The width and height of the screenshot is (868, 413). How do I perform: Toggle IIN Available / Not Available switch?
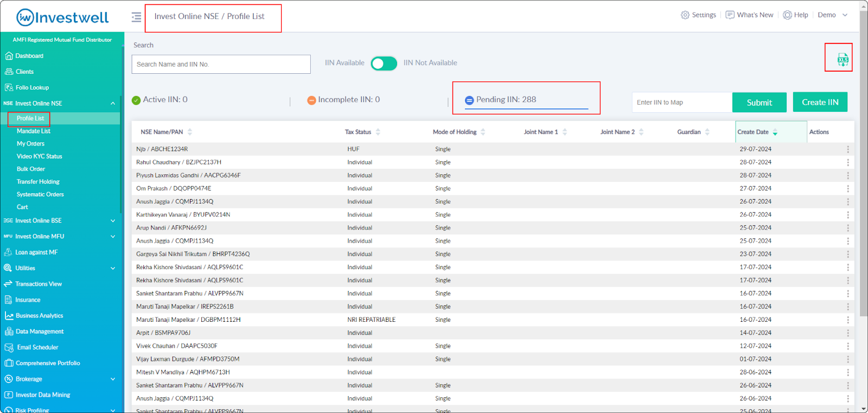[x=384, y=63]
